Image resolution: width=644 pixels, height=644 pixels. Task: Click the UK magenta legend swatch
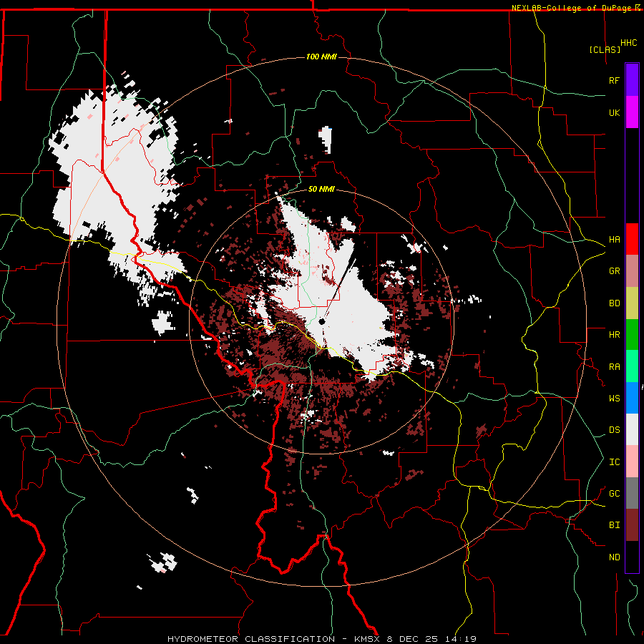click(x=632, y=112)
